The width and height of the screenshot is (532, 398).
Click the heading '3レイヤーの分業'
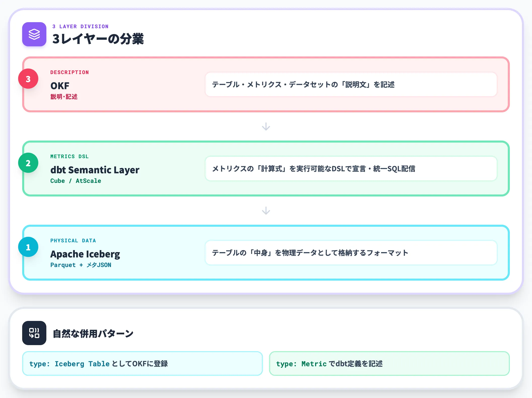pyautogui.click(x=98, y=39)
